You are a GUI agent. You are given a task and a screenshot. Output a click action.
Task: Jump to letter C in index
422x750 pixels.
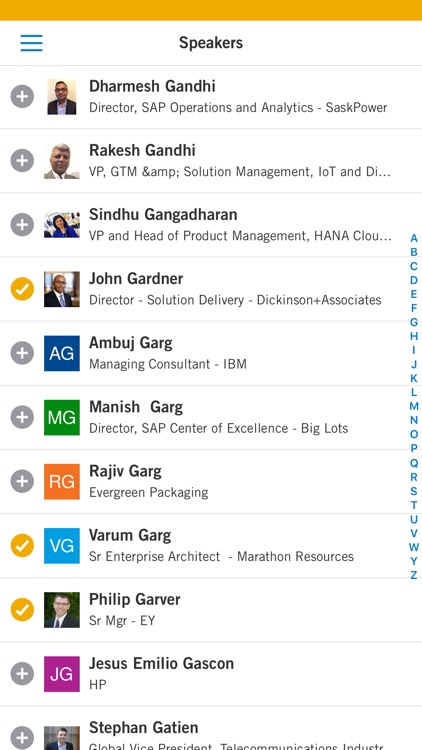pos(414,266)
